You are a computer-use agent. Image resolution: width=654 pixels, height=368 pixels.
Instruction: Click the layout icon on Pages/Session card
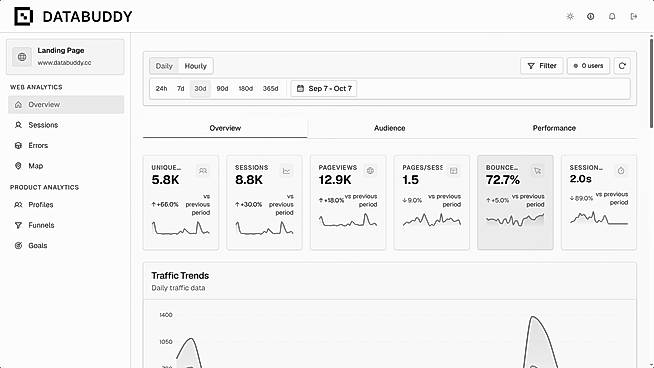454,171
